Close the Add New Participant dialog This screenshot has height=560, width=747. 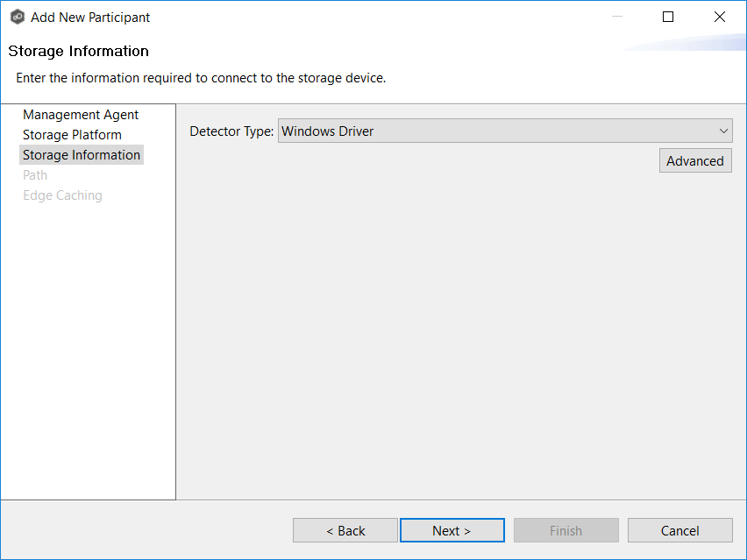pyautogui.click(x=720, y=17)
